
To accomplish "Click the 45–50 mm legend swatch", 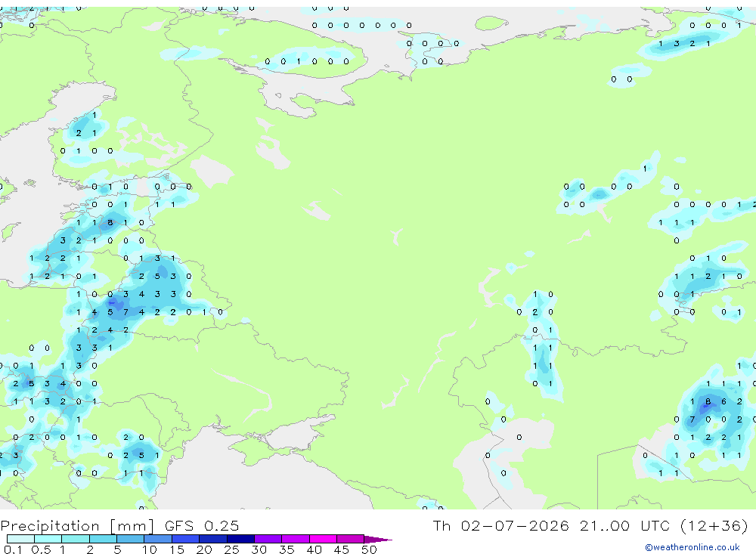I will click(x=351, y=539).
